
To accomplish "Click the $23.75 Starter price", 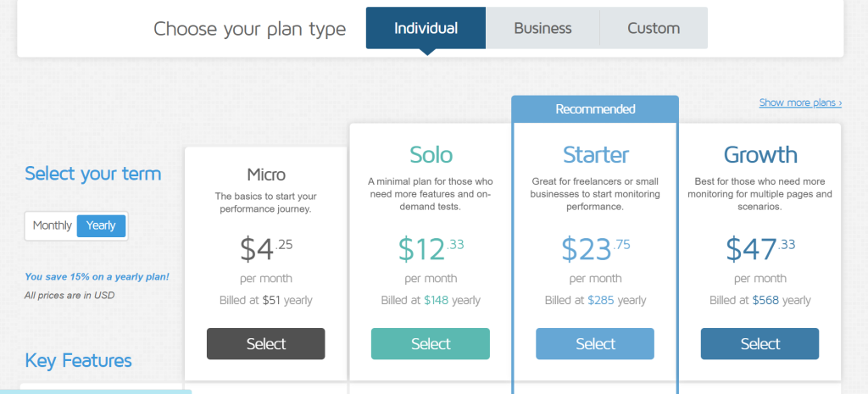I will 595,248.
